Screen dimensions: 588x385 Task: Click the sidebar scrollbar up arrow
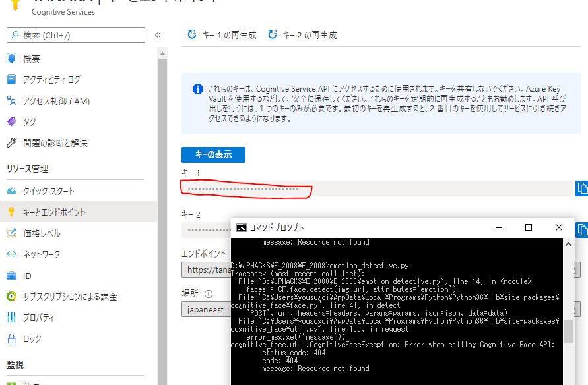pos(162,53)
